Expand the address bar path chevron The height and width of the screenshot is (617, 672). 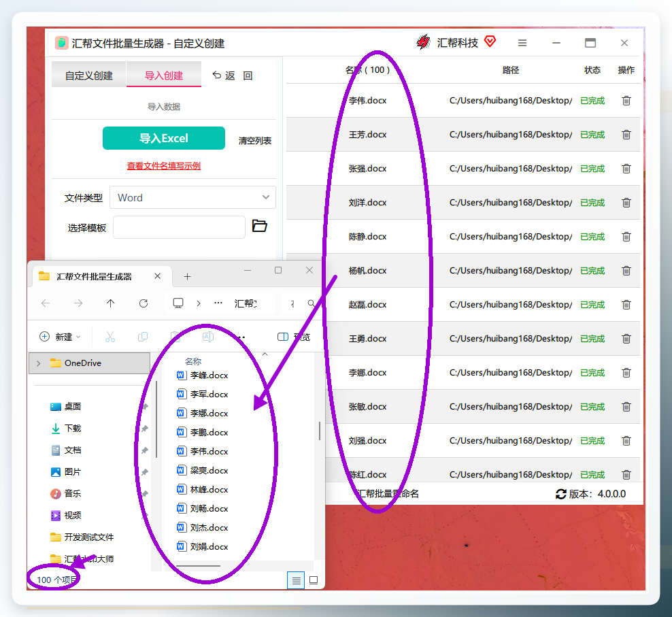click(x=199, y=303)
